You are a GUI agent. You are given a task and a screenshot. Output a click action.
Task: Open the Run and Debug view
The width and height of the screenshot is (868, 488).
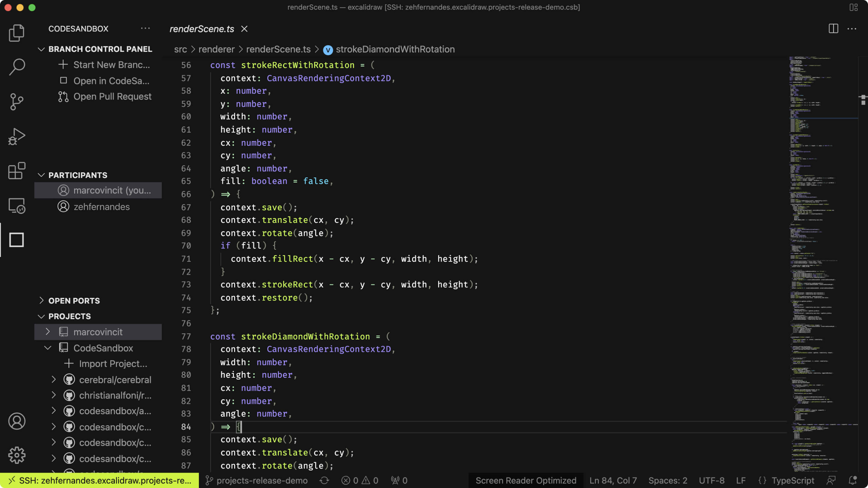pos(17,136)
